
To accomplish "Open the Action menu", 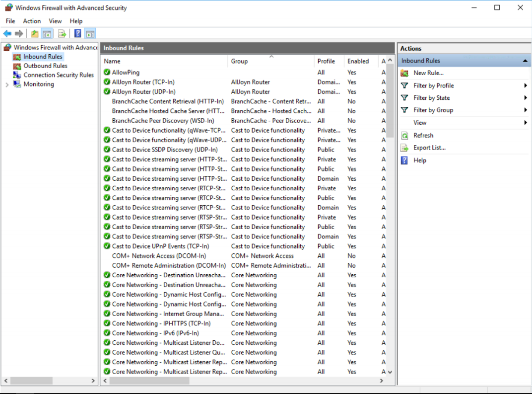I will (x=32, y=21).
